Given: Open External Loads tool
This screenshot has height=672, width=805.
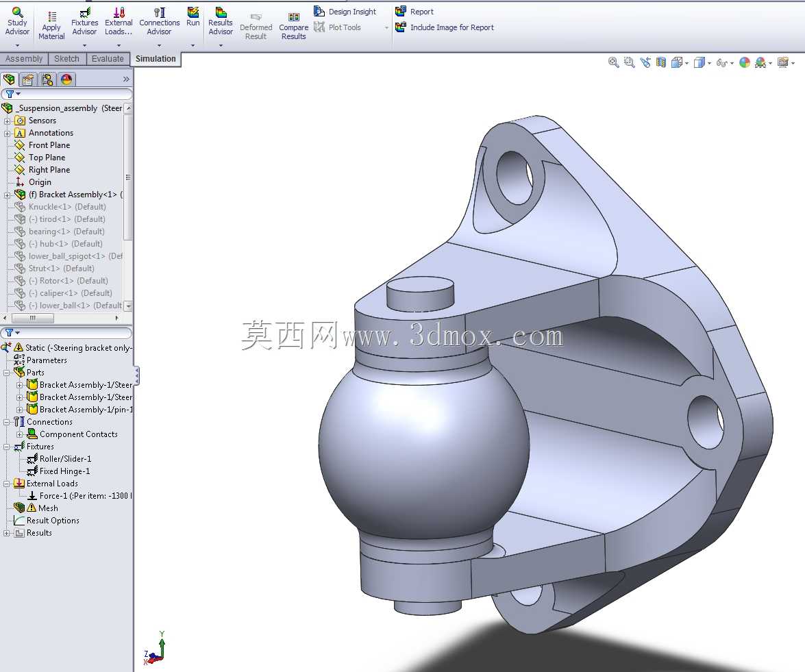Looking at the screenshot, I should (119, 21).
